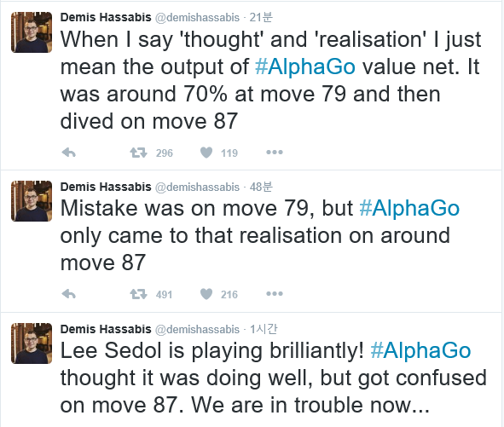Retweet the tweet with 296 retweets

pos(138,153)
